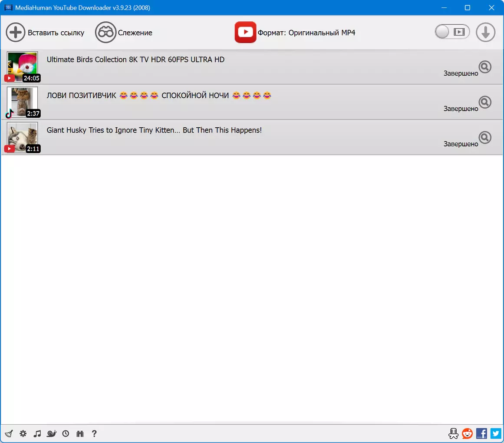
Task: Toggle the snail speed limit icon
Action: [51, 434]
